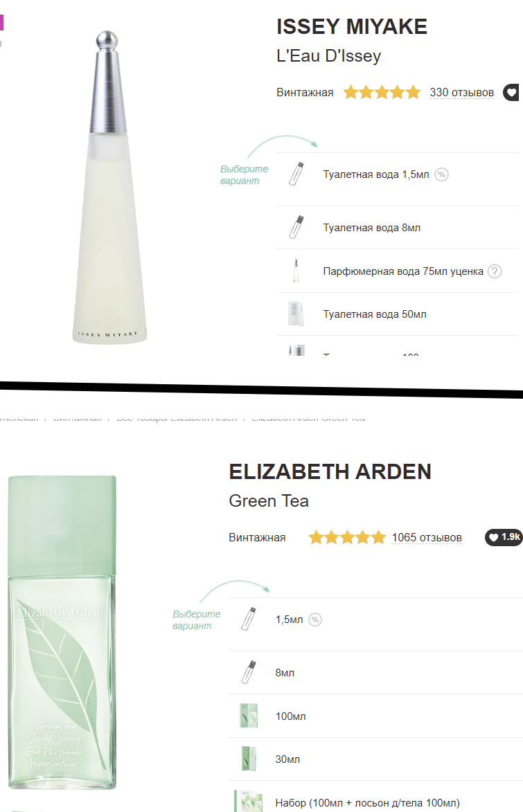Click the Винтажная label under Green Tea
Viewport: 523px width, 812px height.
coord(257,538)
